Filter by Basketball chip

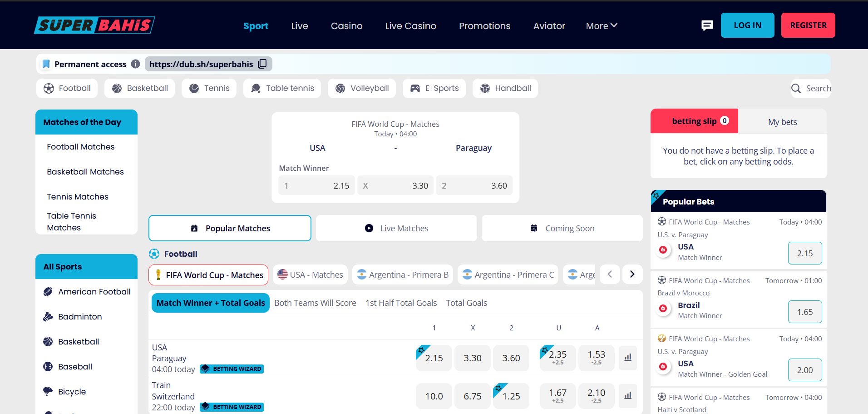click(139, 88)
